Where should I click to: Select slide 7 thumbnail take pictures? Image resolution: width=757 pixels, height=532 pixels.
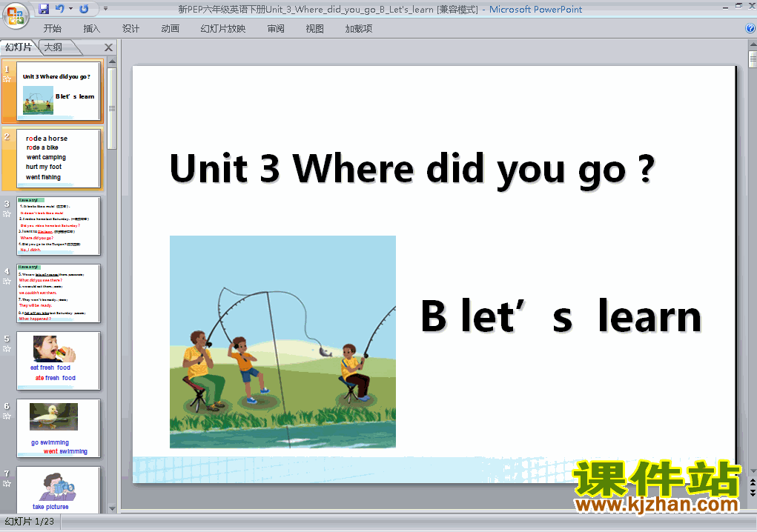tap(58, 490)
